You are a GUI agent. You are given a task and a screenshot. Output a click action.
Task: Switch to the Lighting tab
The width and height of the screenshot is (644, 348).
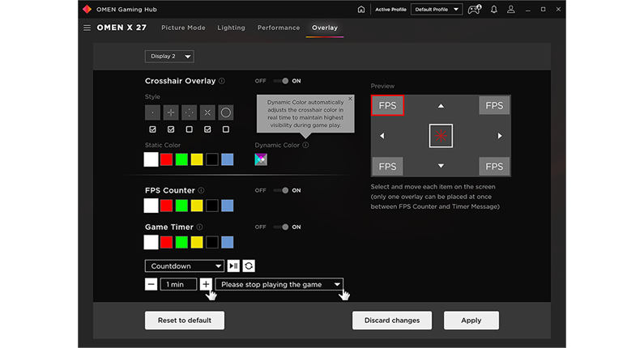(231, 28)
